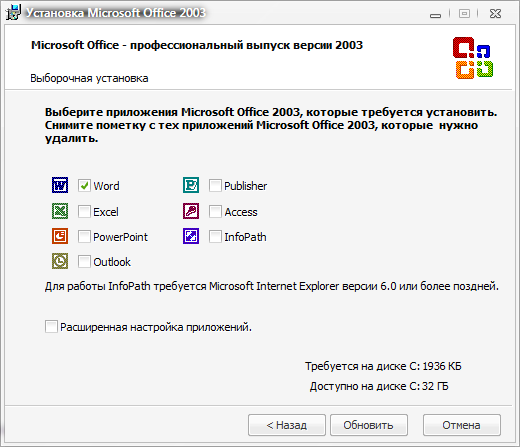The width and height of the screenshot is (520, 448).
Task: Click the installer icon in title bar
Action: pos(13,12)
